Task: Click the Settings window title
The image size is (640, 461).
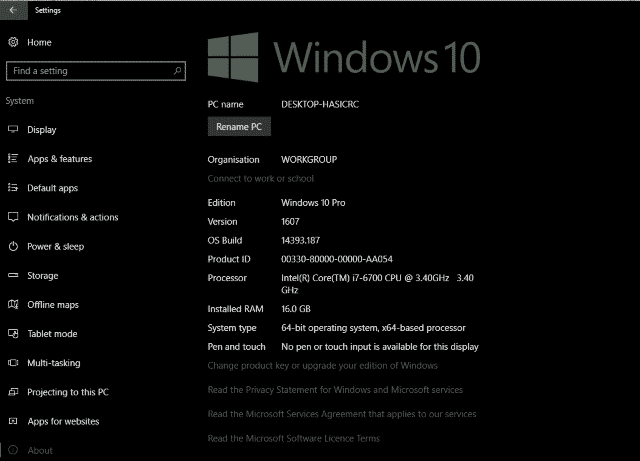Action: coord(48,10)
